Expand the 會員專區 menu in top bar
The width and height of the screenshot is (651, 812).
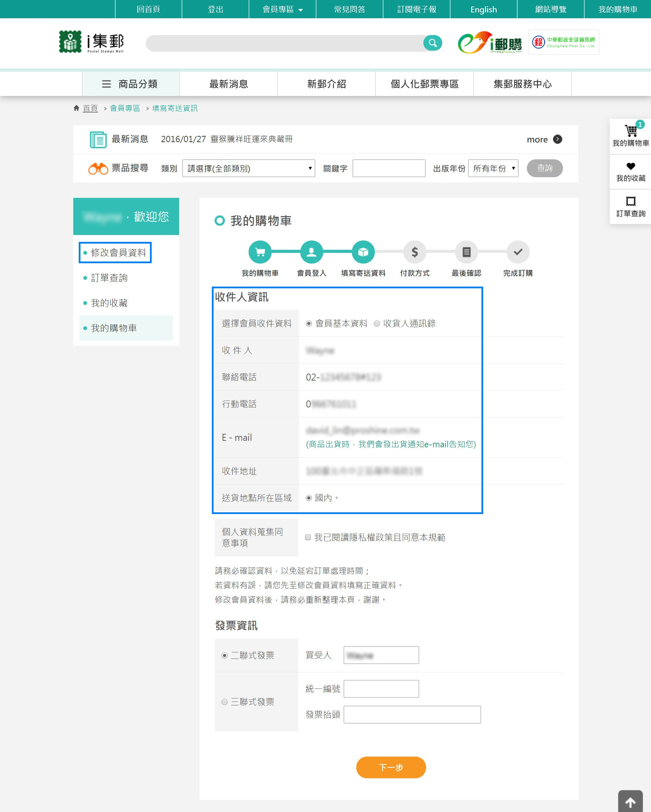point(282,9)
